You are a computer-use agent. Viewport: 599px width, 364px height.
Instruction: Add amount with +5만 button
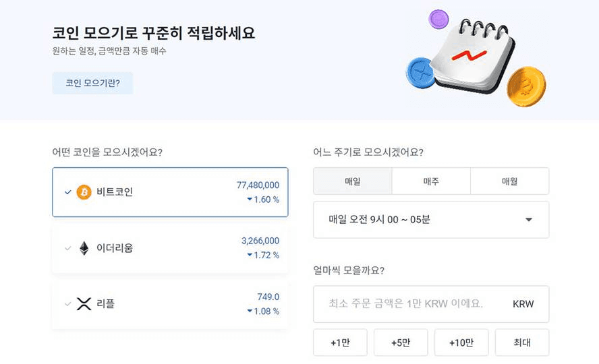401,342
